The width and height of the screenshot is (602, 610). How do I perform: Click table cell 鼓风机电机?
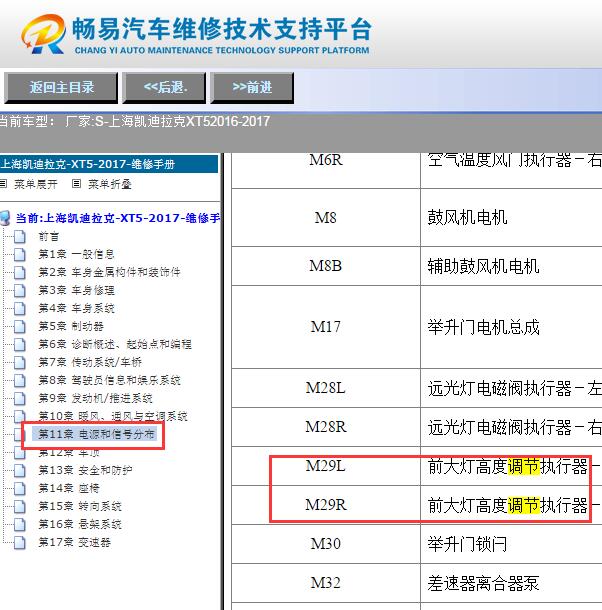click(511, 217)
